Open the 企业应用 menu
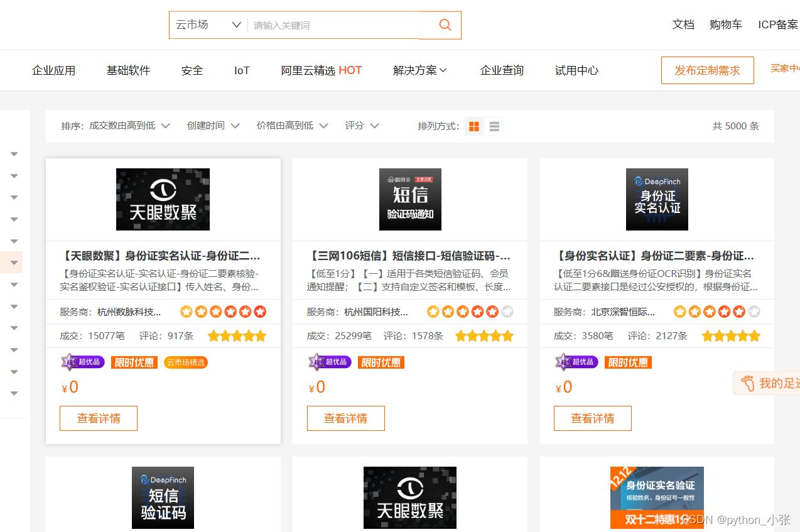The height and width of the screenshot is (532, 800). point(53,70)
